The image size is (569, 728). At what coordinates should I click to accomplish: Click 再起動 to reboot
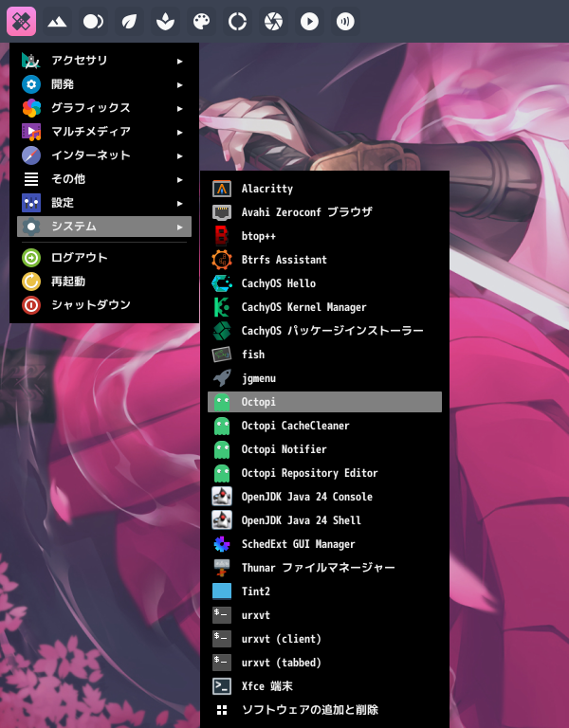point(104,282)
